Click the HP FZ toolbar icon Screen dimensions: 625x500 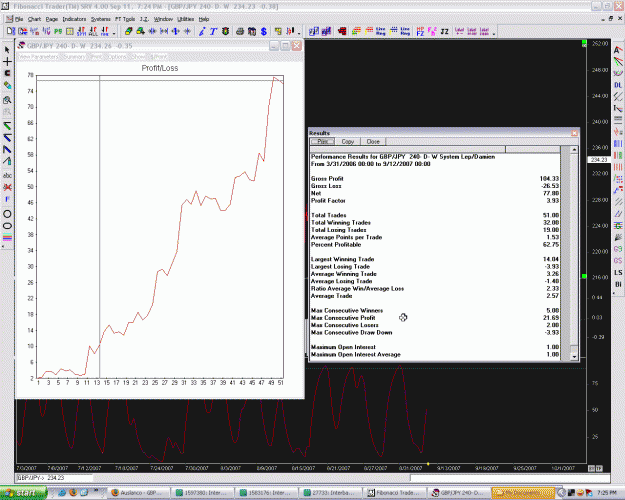tap(420, 31)
